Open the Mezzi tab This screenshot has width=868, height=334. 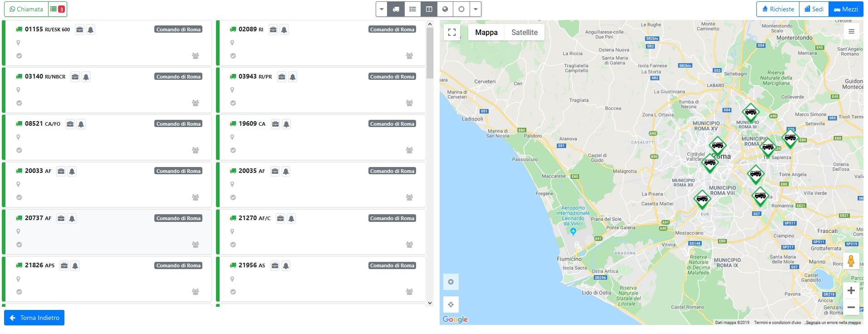click(846, 9)
